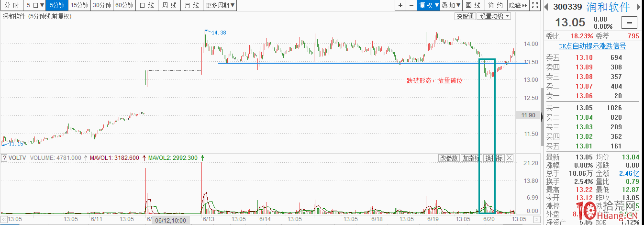This screenshot has height=225, width=644.
Task: Click 加指标 to add indicator
Action: [472, 158]
